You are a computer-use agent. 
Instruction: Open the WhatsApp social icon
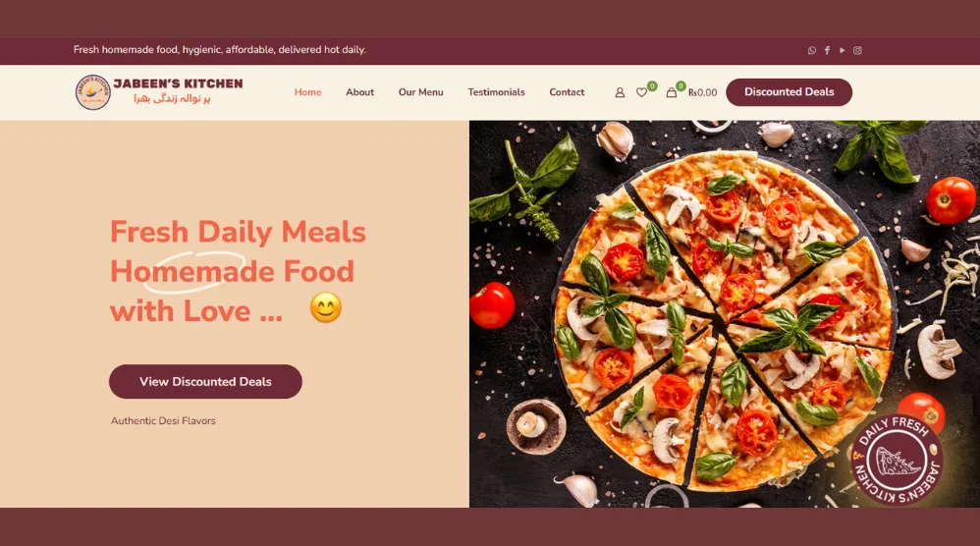[811, 51]
